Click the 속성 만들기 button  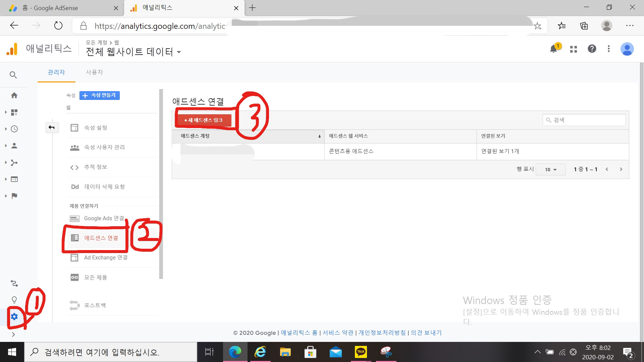(x=100, y=95)
